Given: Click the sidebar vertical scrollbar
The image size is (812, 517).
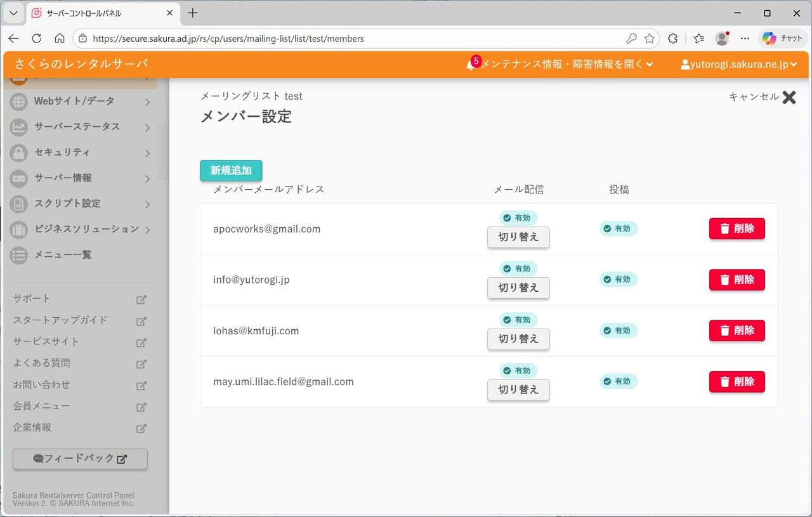Looking at the screenshot, I should pos(163,152).
